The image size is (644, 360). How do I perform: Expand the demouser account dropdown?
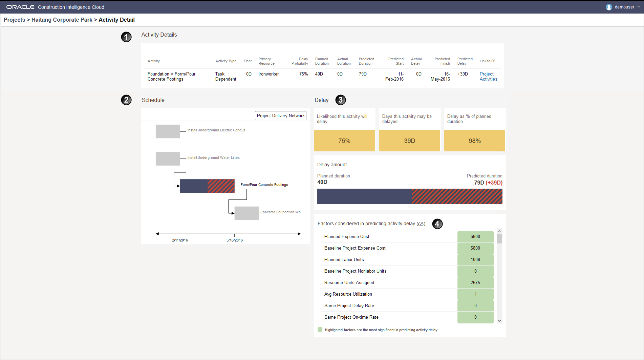pyautogui.click(x=638, y=7)
